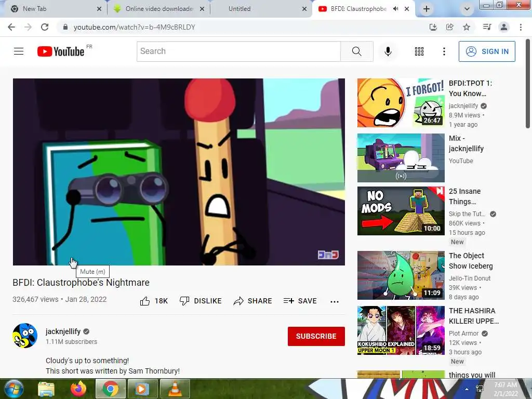Open the YouTube apps grid

coord(419,51)
